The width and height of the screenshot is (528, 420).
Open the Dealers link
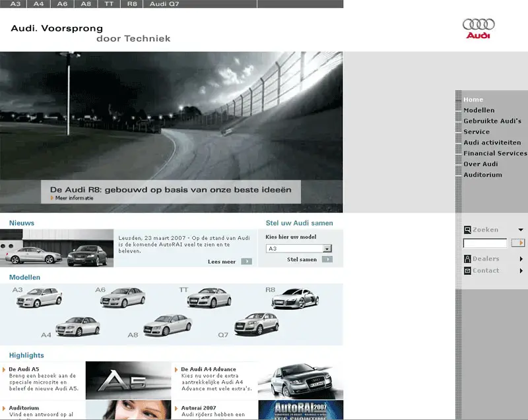tap(486, 258)
